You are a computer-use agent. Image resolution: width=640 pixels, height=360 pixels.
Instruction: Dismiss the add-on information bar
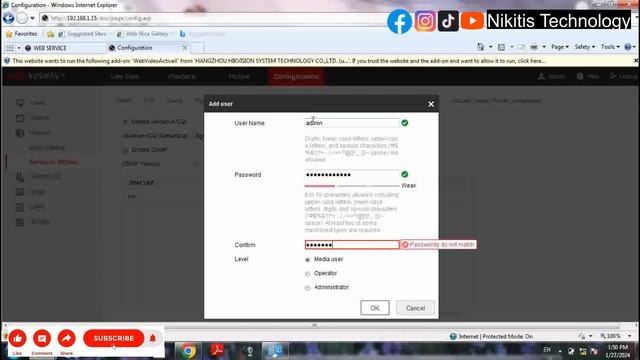(x=636, y=60)
